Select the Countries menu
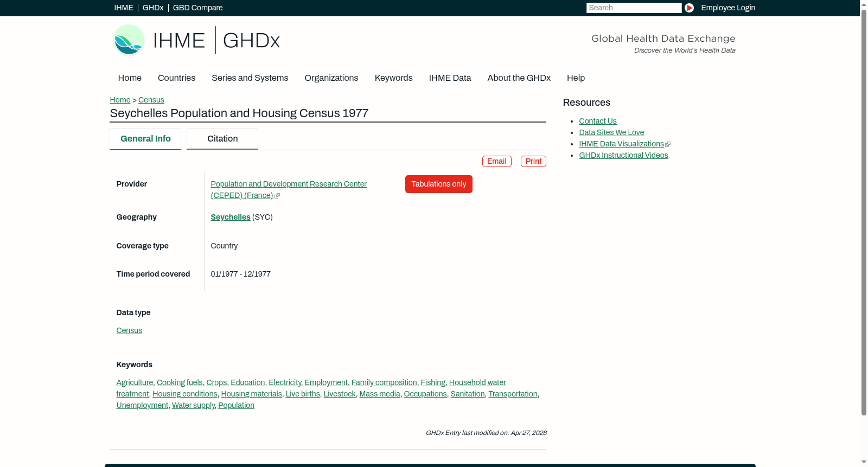868x467 pixels. pyautogui.click(x=176, y=78)
